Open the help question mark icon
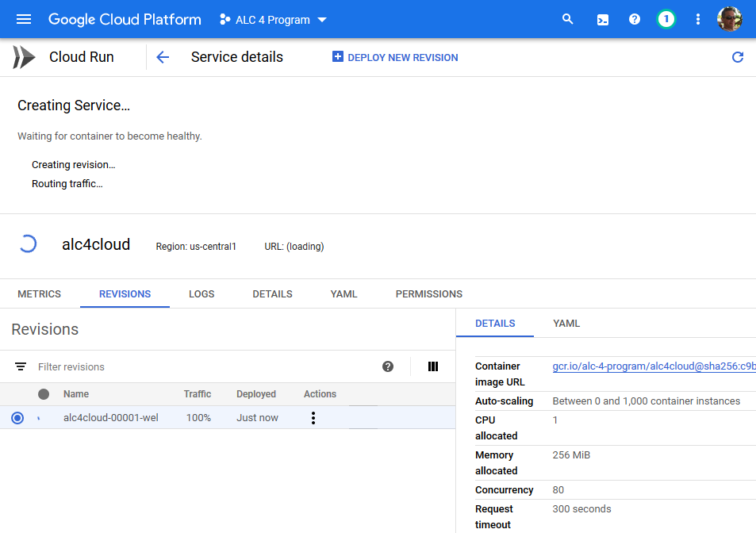Screen dimensions: 756x533 (x=635, y=19)
